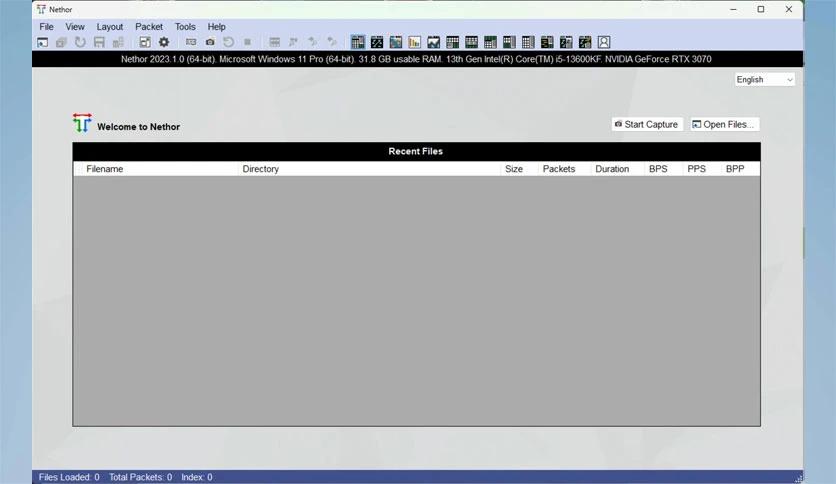Click the network interface card toolbar icon
Viewport: 836px width, 484px height.
click(x=191, y=42)
